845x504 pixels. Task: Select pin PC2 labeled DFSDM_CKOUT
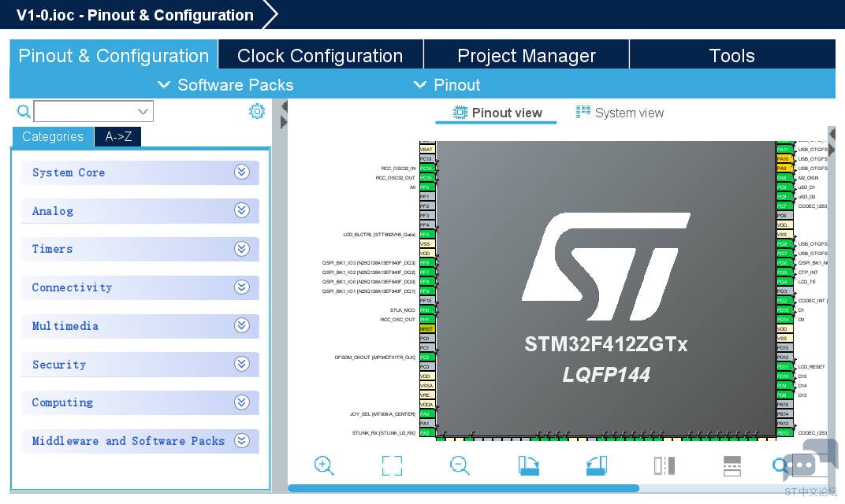(x=426, y=357)
